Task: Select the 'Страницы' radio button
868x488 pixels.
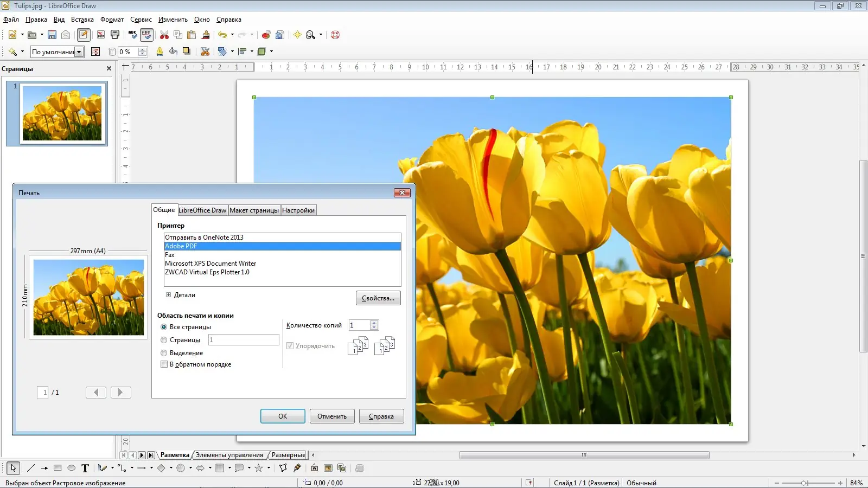Action: tap(164, 340)
